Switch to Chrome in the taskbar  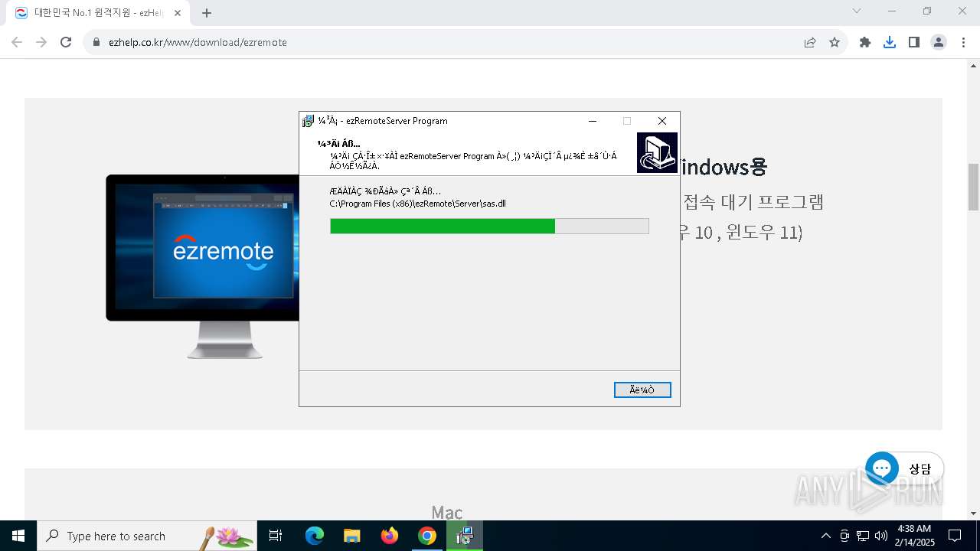click(427, 536)
